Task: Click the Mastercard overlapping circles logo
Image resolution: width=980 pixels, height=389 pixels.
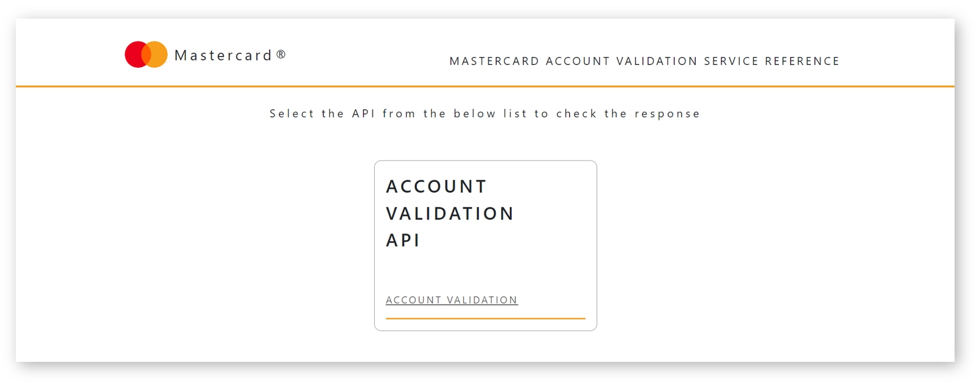Action: click(146, 54)
